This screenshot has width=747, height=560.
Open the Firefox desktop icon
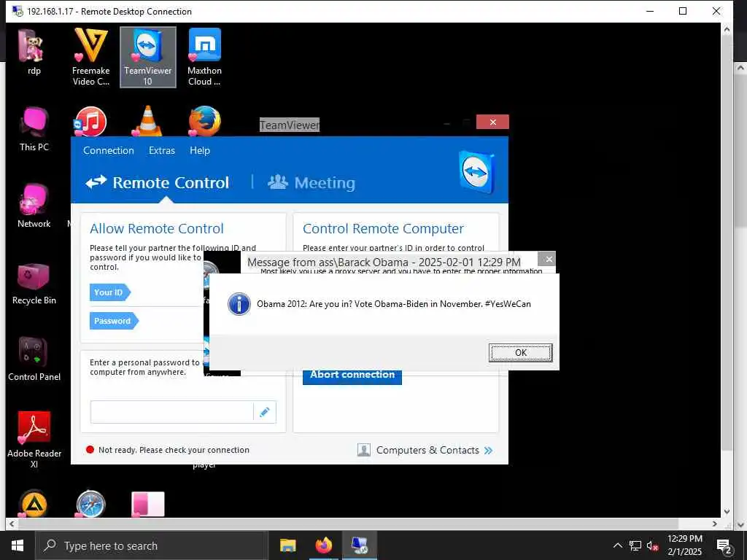coord(204,121)
